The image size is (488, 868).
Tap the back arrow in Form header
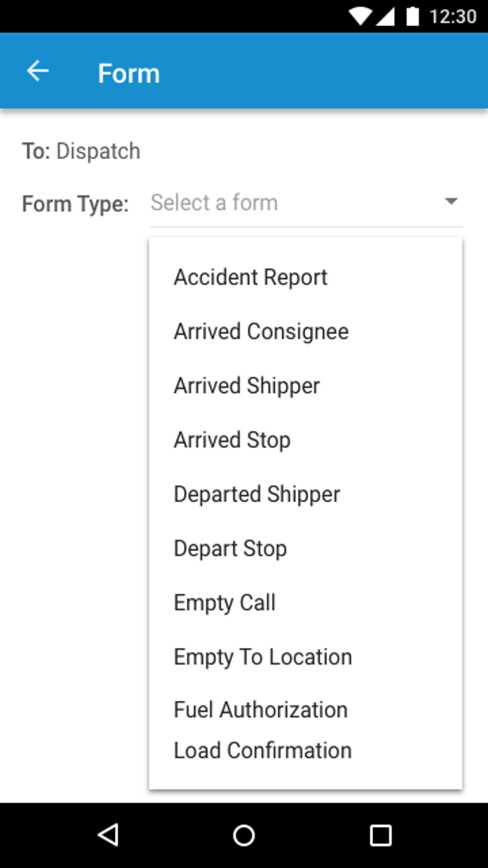click(38, 72)
